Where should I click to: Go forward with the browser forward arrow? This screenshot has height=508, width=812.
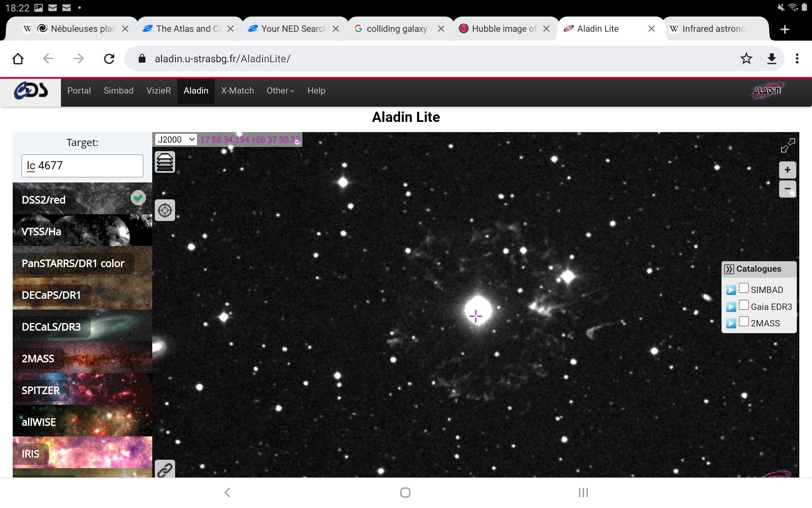pos(79,58)
